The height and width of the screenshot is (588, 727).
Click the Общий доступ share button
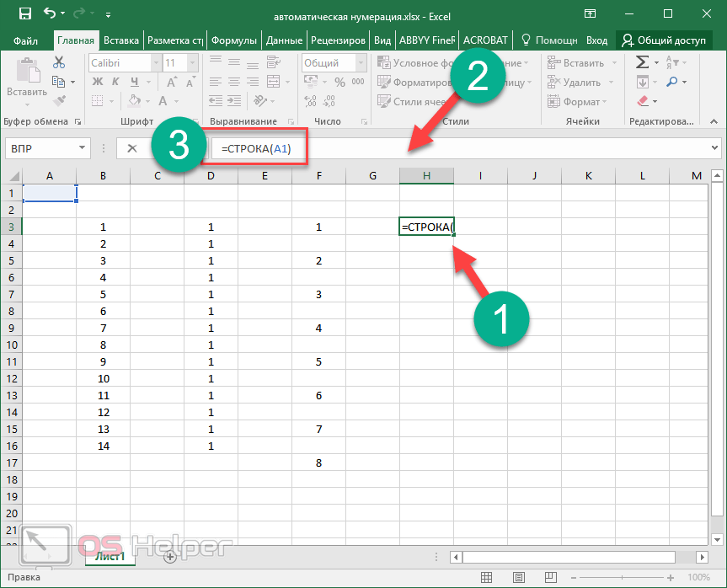(664, 40)
